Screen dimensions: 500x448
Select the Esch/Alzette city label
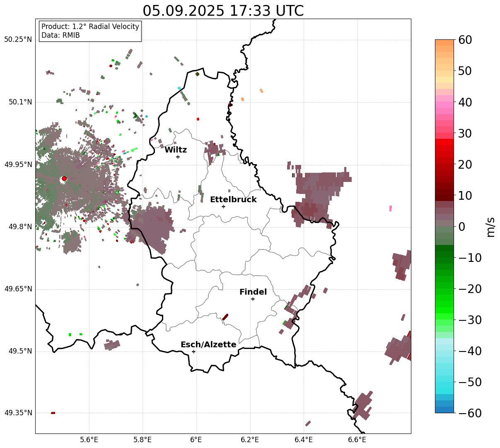tap(208, 345)
